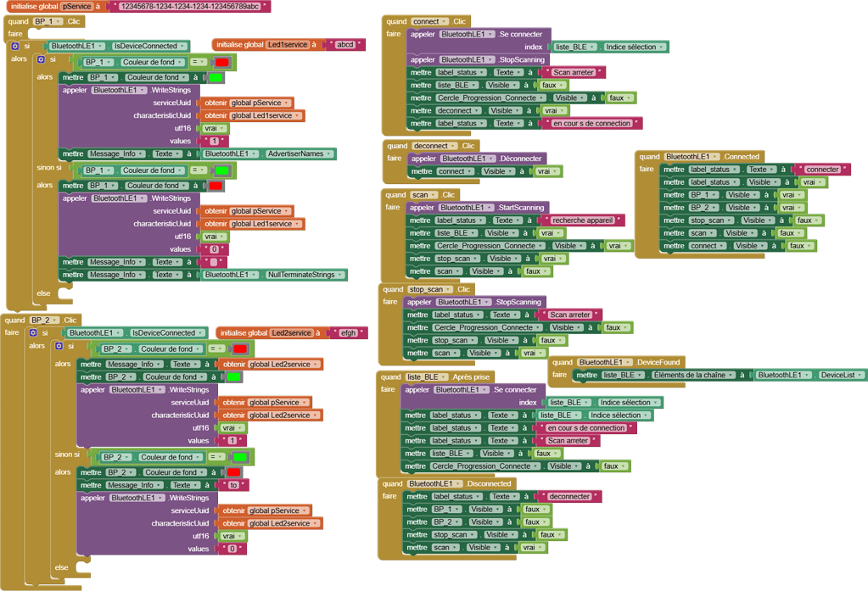Click the gear icon on BP_2's outer si block
The height and width of the screenshot is (591, 868).
(x=33, y=333)
